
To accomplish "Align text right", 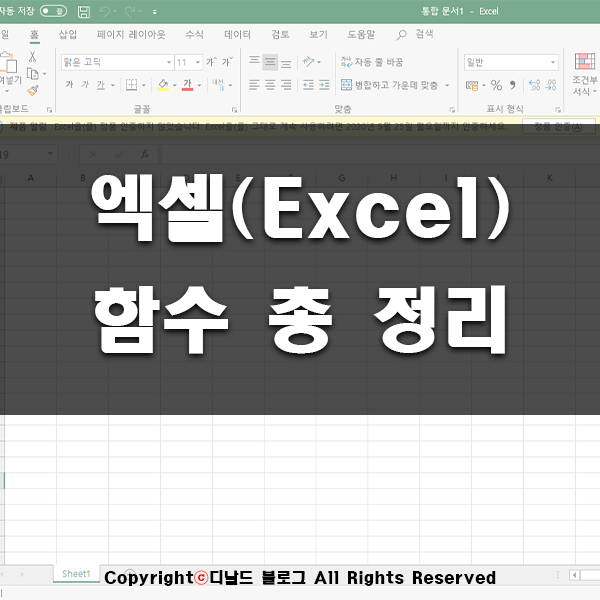I will pos(286,85).
